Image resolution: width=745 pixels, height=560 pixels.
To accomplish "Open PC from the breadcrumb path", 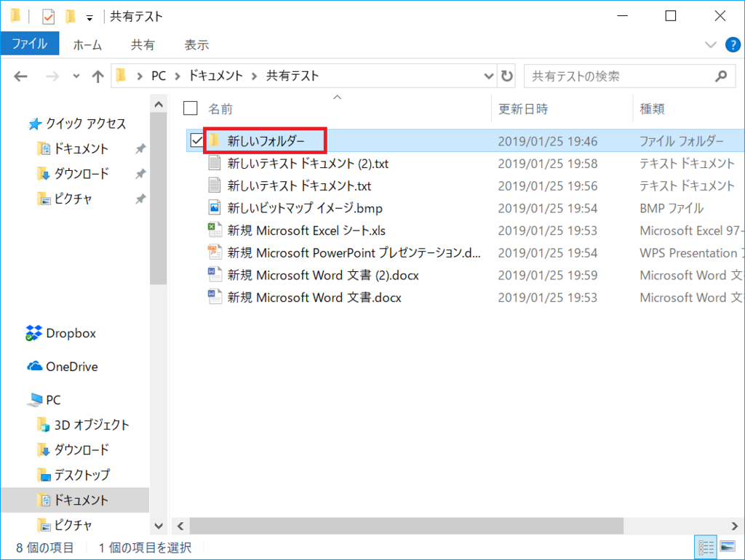I will [x=158, y=74].
